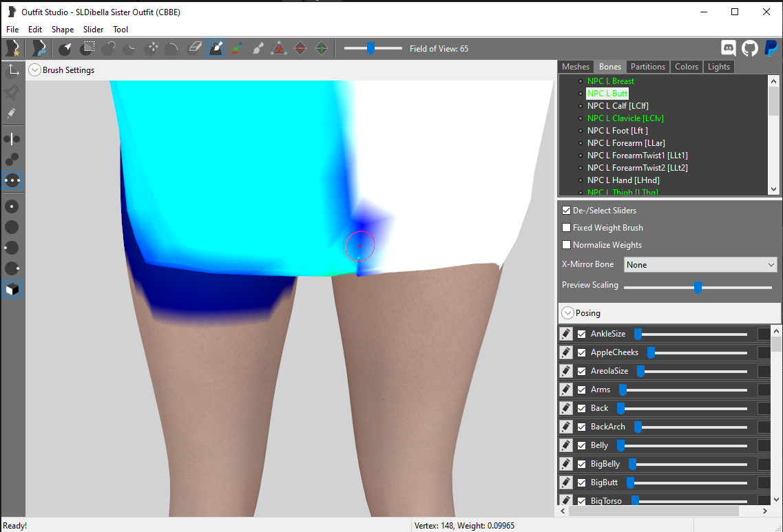Switch to the Meshes tab
This screenshot has width=783, height=532.
coord(576,67)
